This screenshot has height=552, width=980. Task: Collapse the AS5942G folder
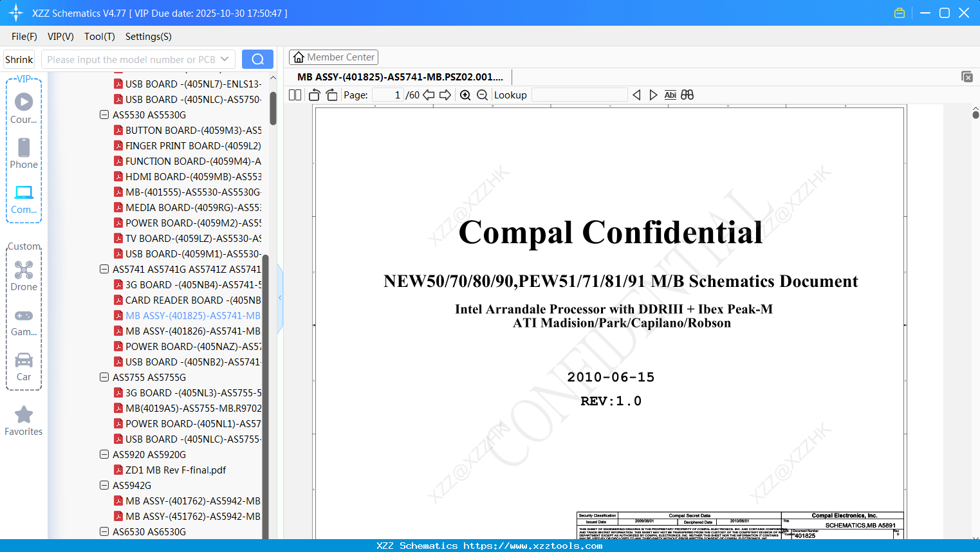pos(104,486)
